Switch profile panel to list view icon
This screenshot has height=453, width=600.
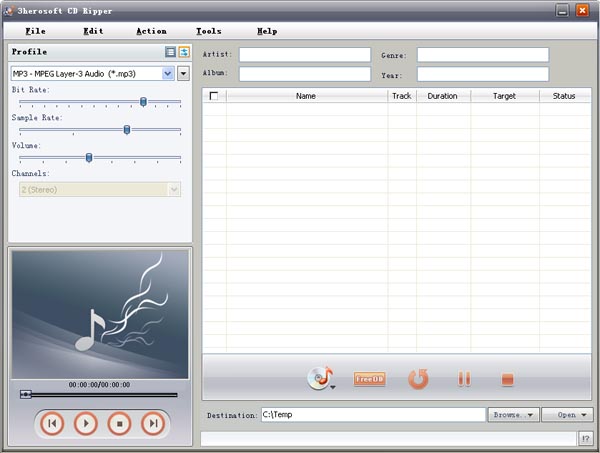pyautogui.click(x=170, y=52)
